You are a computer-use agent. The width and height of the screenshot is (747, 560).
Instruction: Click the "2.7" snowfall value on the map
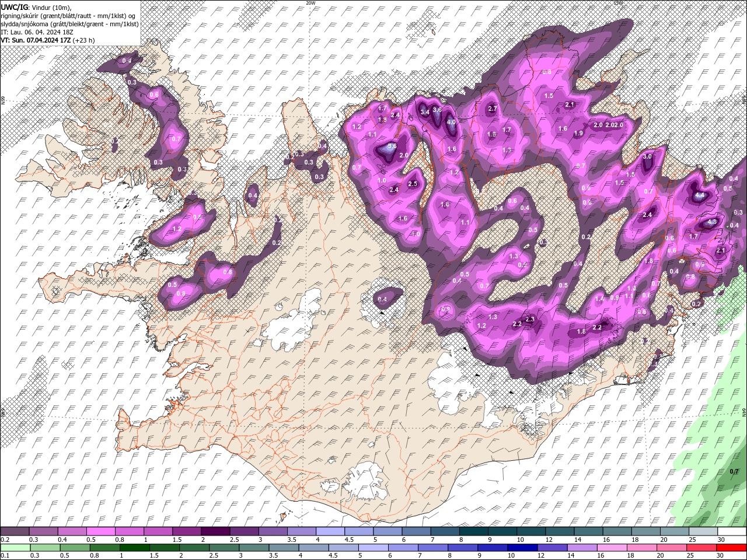pyautogui.click(x=492, y=108)
